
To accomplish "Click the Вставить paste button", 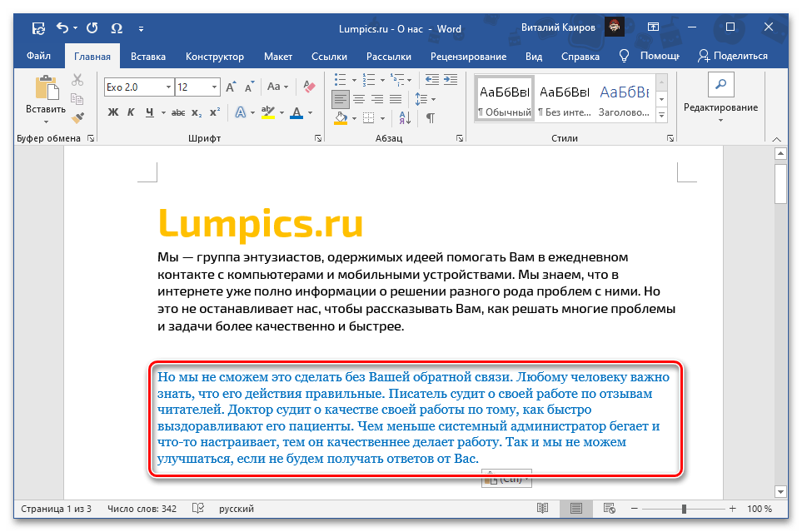I will click(45, 98).
